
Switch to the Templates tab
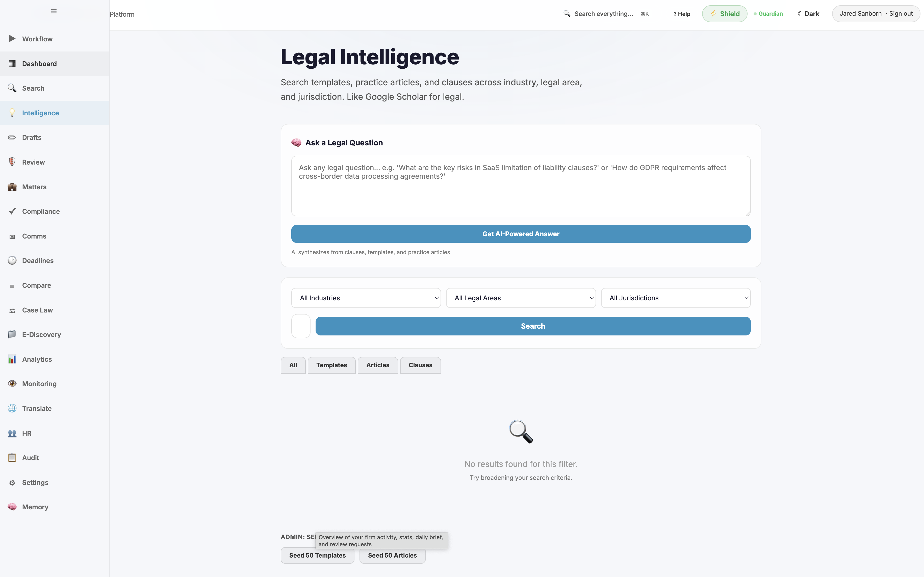[332, 365]
